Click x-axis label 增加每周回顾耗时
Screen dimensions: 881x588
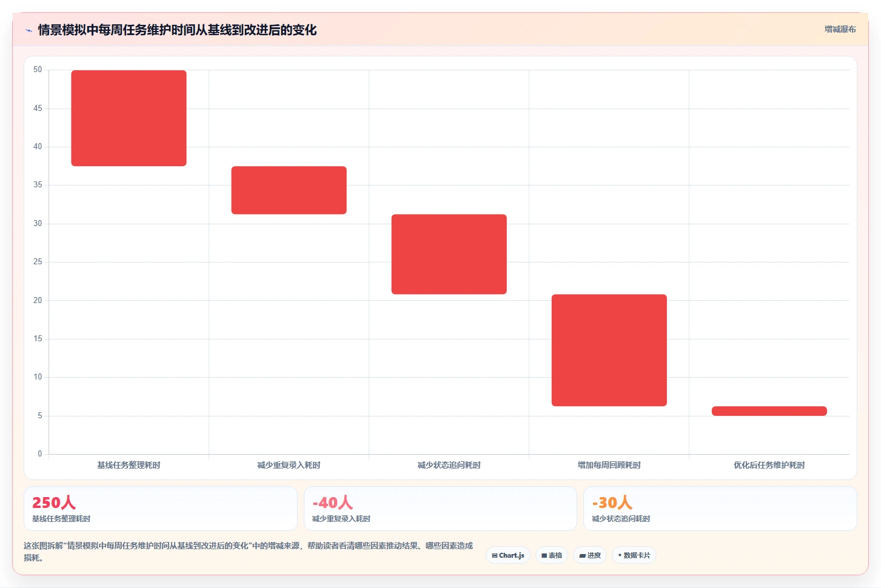pos(609,465)
